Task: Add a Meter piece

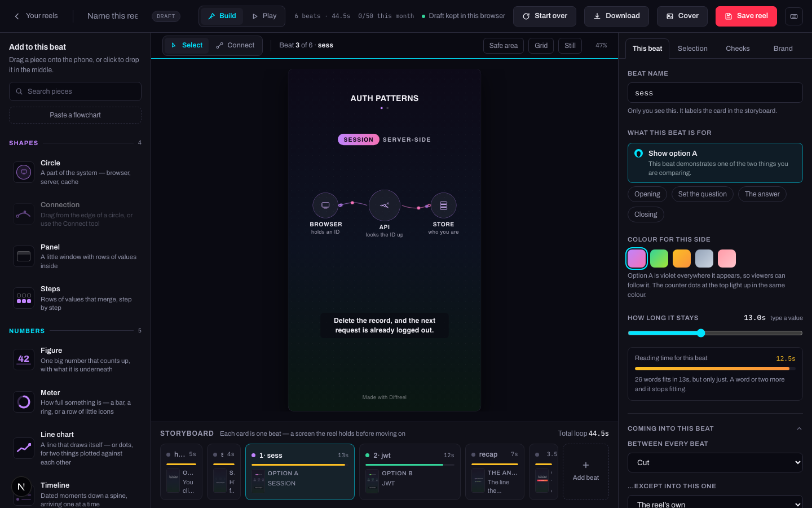Action: pyautogui.click(x=75, y=402)
